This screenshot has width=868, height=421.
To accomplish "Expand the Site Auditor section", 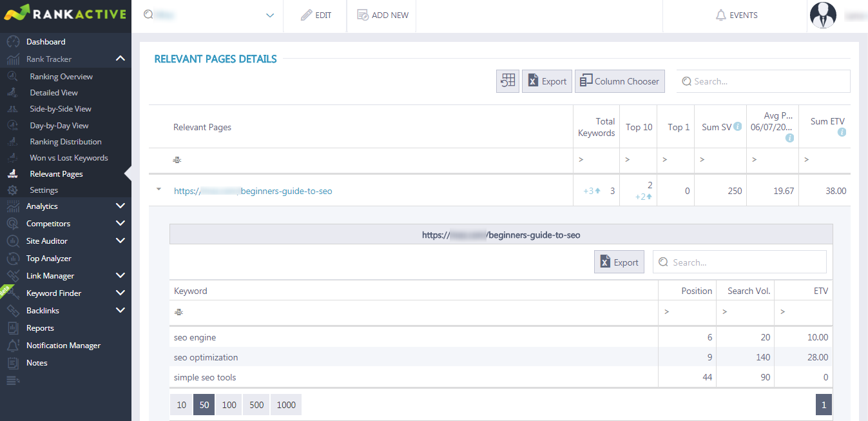I will [x=120, y=241].
